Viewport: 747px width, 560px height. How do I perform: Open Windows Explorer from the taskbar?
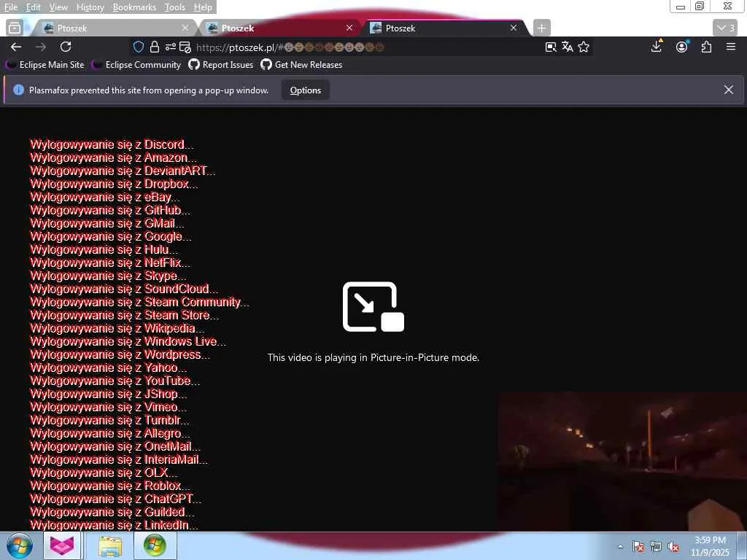point(110,546)
